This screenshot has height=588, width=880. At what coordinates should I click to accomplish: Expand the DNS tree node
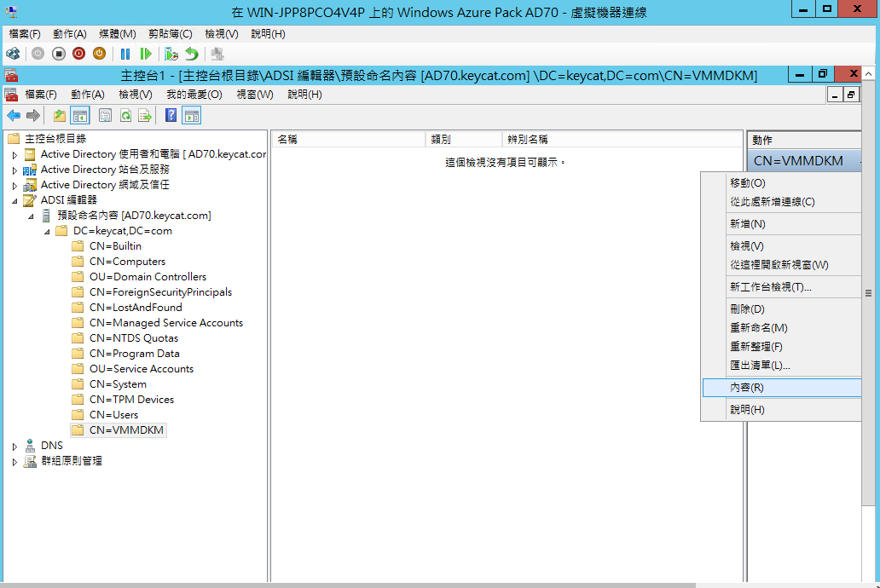[x=14, y=447]
